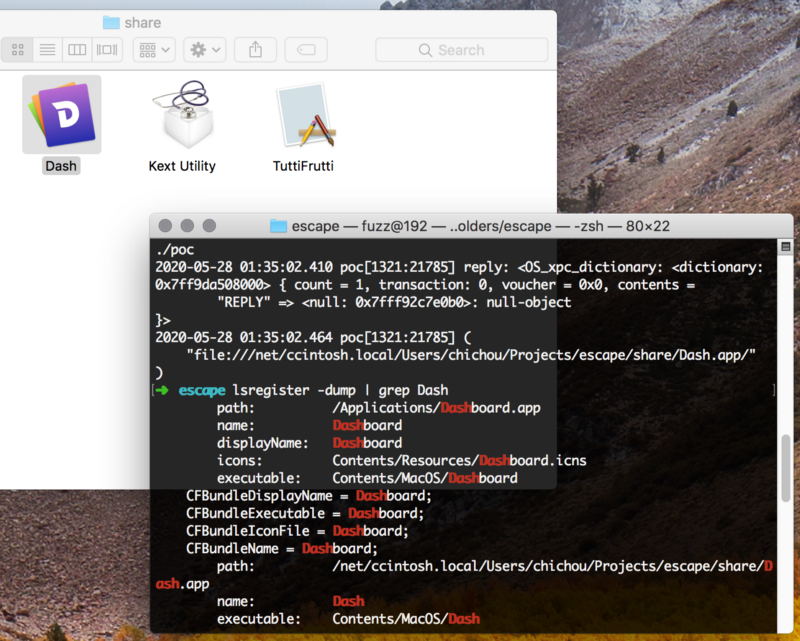Switch Finder to icon view

point(18,50)
